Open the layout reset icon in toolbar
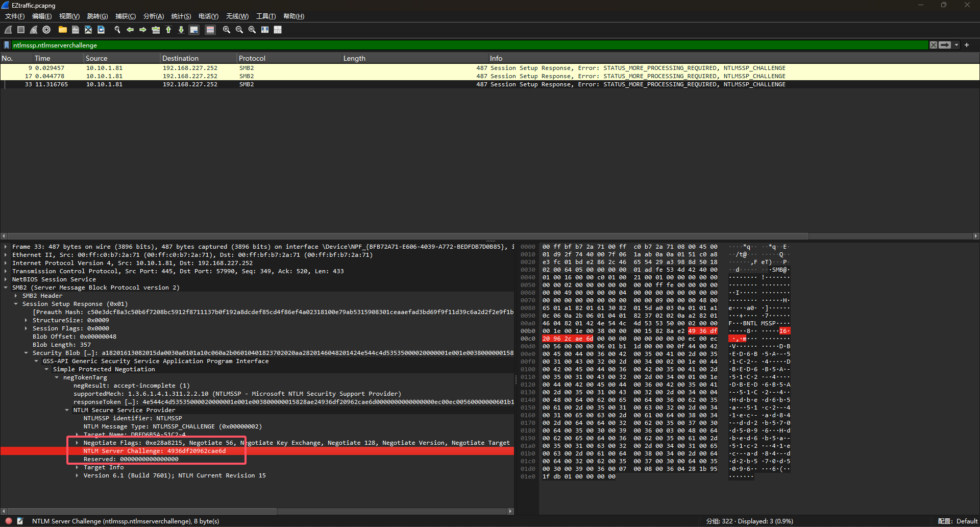 coord(278,30)
